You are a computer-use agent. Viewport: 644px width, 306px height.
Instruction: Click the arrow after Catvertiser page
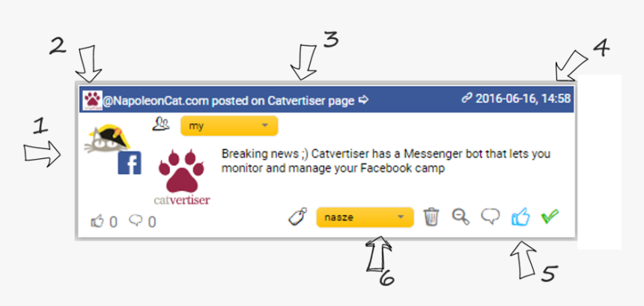tap(364, 100)
